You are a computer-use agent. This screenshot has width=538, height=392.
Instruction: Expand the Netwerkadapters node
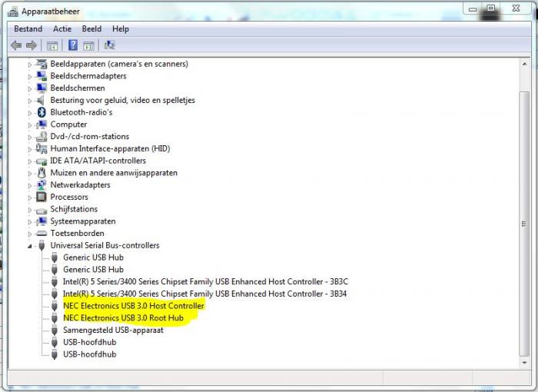[x=30, y=185]
